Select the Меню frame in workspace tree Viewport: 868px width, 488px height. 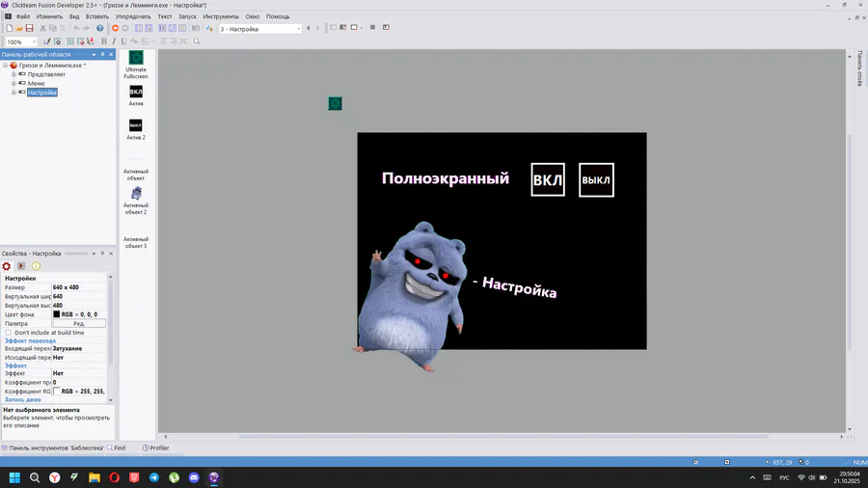[x=36, y=83]
